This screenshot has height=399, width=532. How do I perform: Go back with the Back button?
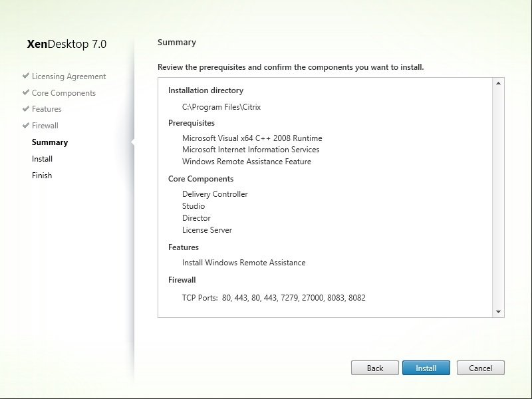(375, 368)
